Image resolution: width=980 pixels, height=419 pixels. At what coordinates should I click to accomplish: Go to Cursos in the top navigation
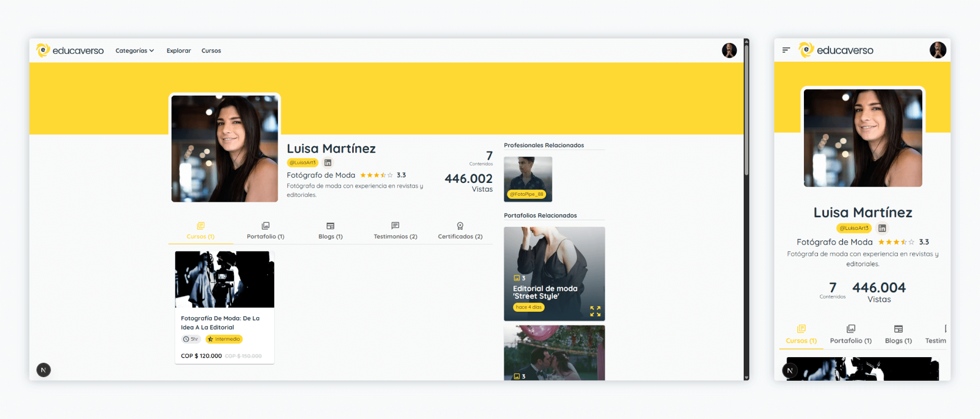click(211, 51)
